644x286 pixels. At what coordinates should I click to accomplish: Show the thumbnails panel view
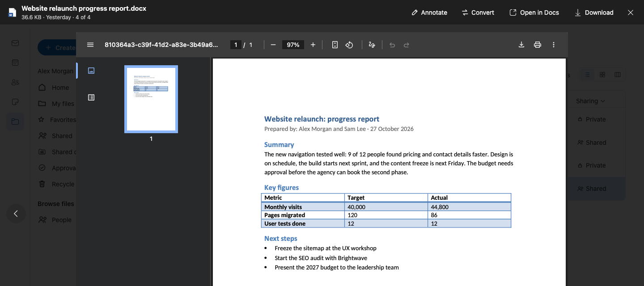(x=91, y=71)
